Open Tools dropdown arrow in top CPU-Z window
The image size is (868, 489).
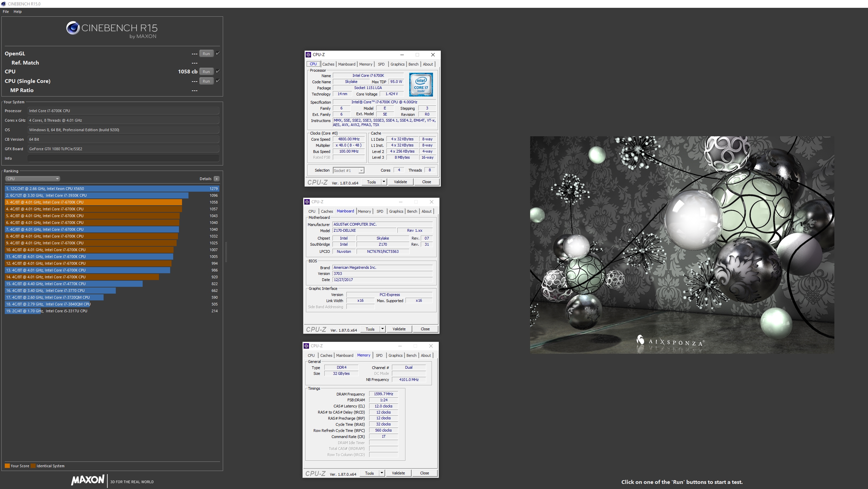[x=384, y=182]
